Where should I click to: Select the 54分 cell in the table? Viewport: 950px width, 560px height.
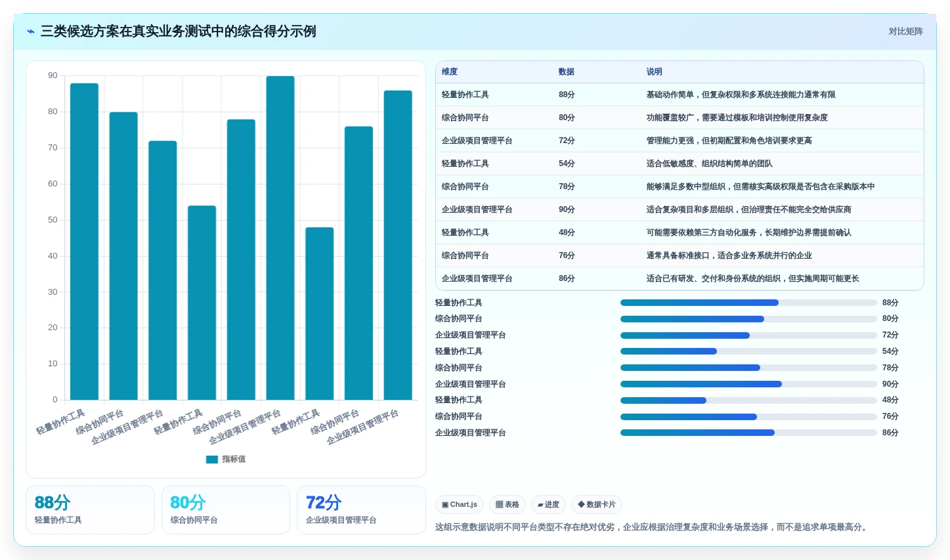click(x=567, y=164)
